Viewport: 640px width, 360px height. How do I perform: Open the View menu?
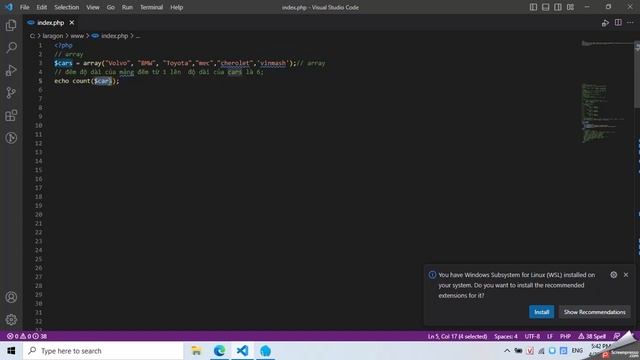click(93, 7)
